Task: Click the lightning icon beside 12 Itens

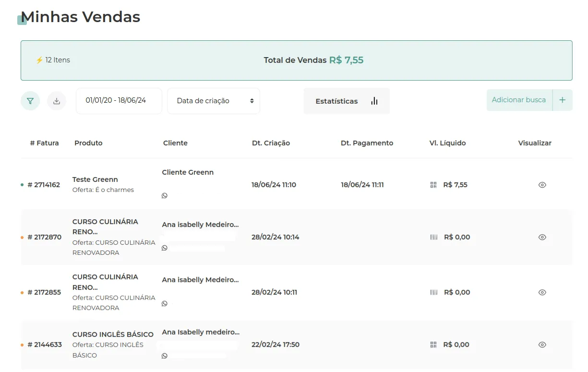Action: 39,60
